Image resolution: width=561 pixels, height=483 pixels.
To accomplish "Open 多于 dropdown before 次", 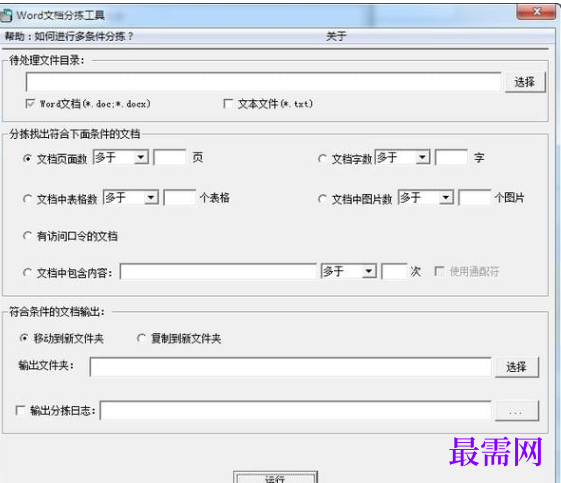I will pos(349,272).
